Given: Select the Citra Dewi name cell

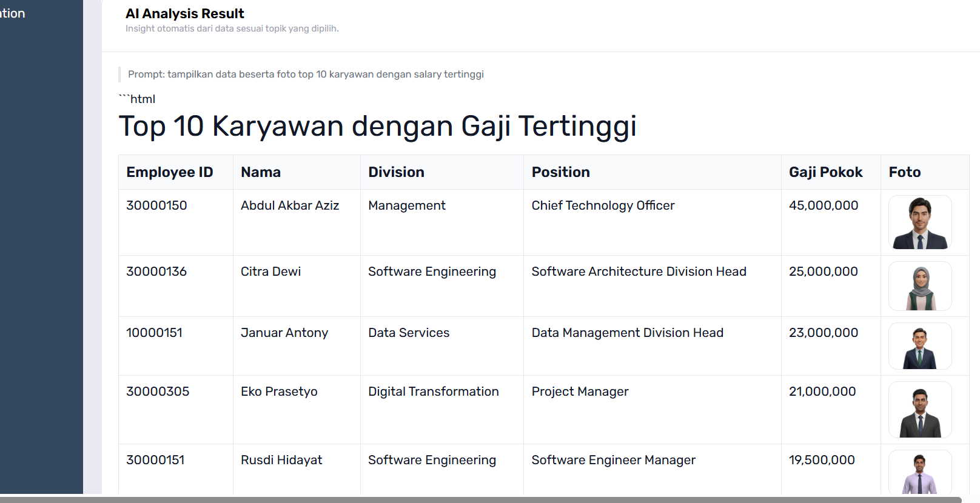Looking at the screenshot, I should tap(270, 271).
